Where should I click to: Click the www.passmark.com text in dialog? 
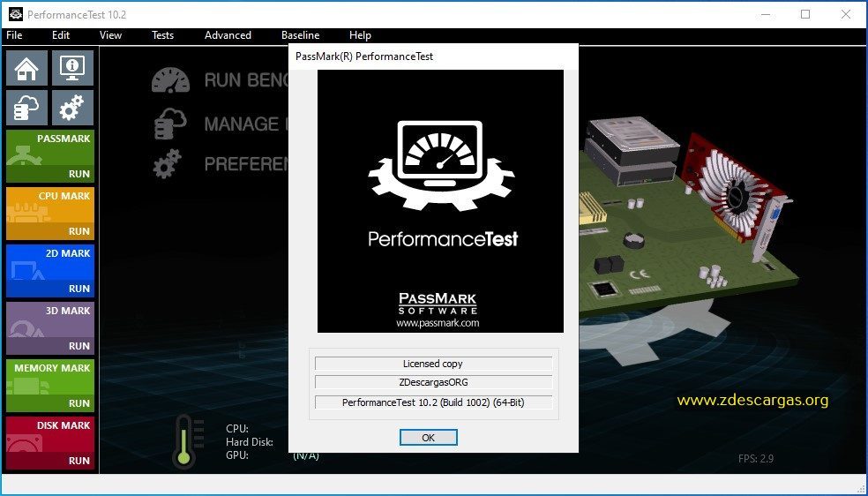tap(438, 323)
